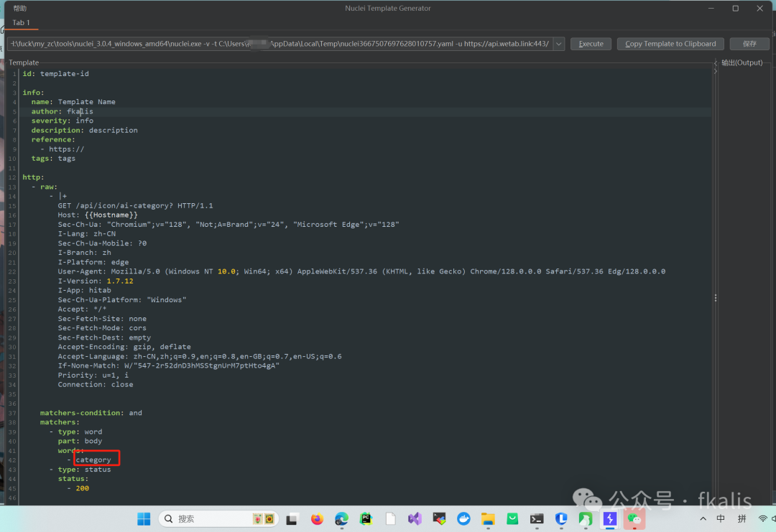Click the 'description: description' line
Image resolution: width=776 pixels, height=532 pixels.
85,130
